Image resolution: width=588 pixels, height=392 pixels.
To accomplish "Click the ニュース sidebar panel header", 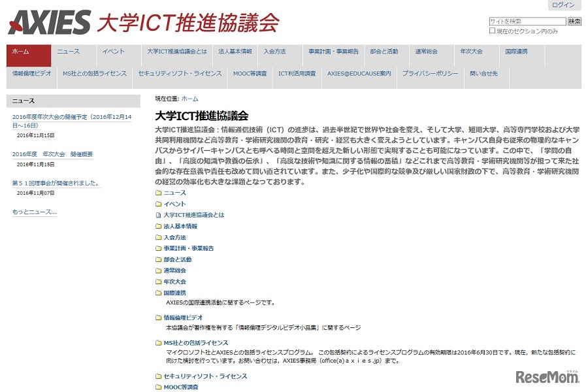I will [x=73, y=101].
